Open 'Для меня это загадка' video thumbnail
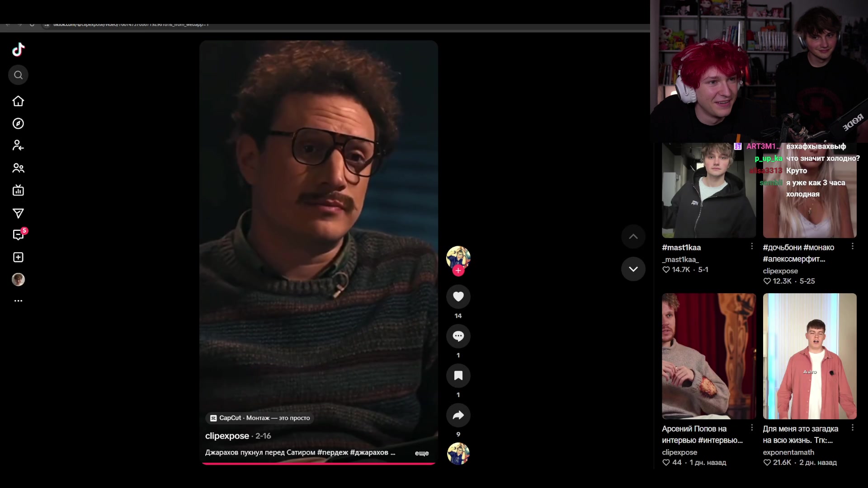 click(809, 356)
